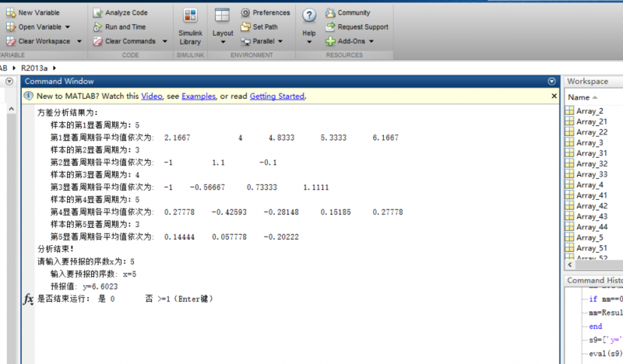Click the New Variable icon
Viewport: 623px width, 364px height.
coord(10,13)
